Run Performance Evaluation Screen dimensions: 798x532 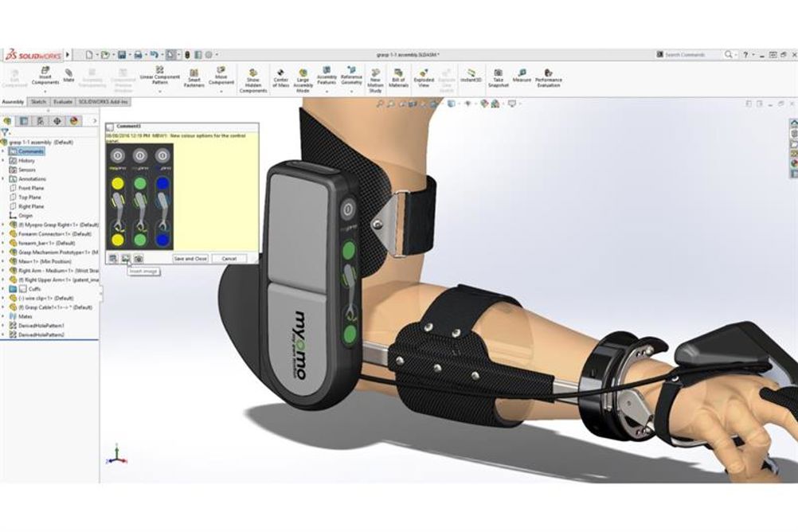(x=549, y=78)
